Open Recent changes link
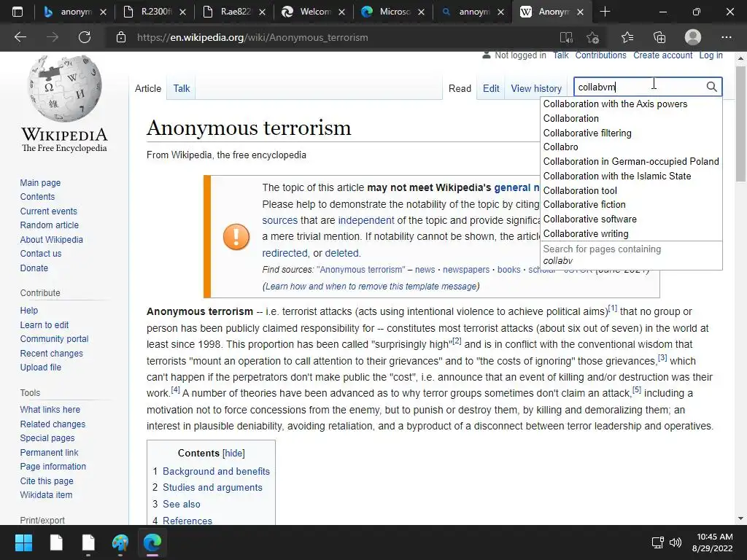 pos(52,354)
